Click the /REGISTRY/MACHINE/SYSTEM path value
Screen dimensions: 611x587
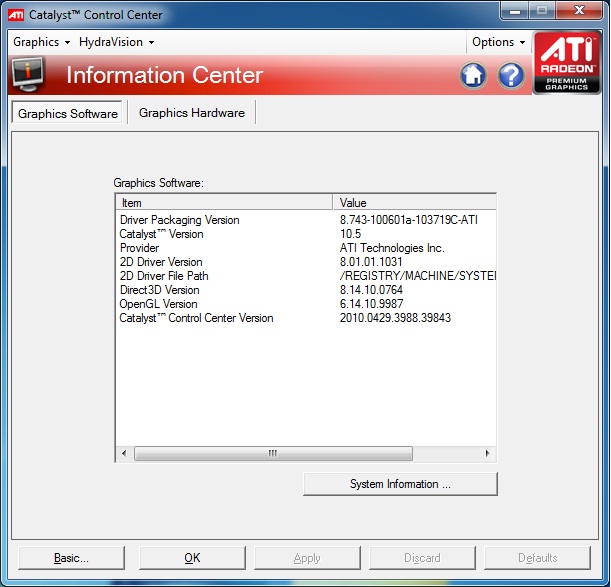pos(417,276)
